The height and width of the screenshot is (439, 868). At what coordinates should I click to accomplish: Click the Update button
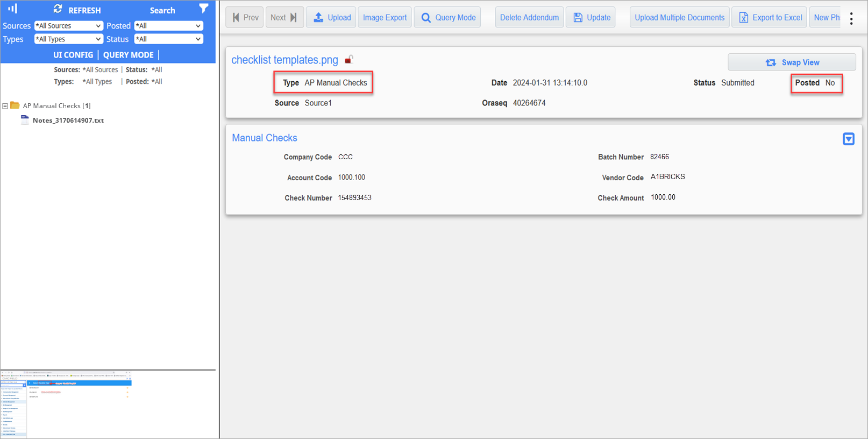[x=590, y=17]
